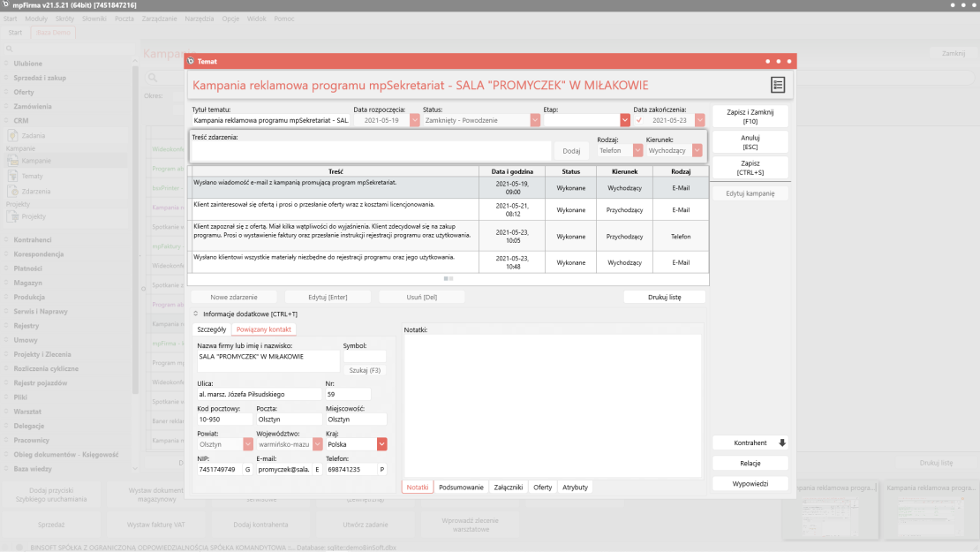Click the Dodaj kontrahenta shortcut in the main window
Viewport: 980px width, 552px height.
(x=260, y=525)
